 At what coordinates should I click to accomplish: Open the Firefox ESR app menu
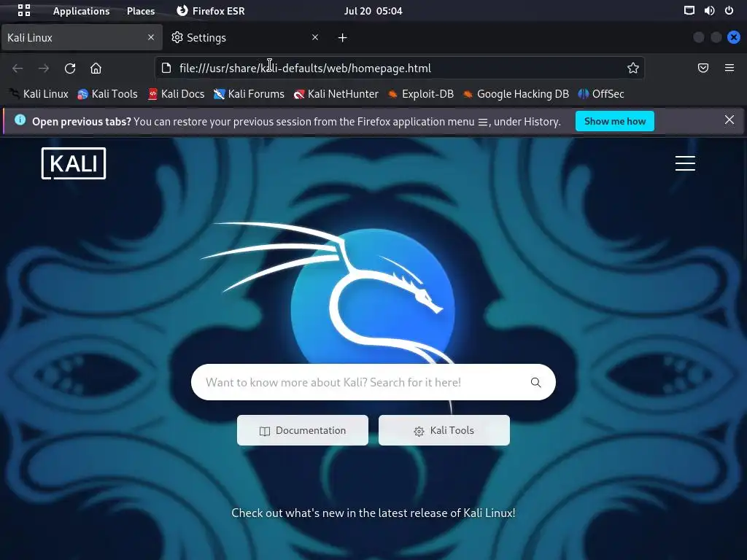(x=210, y=11)
